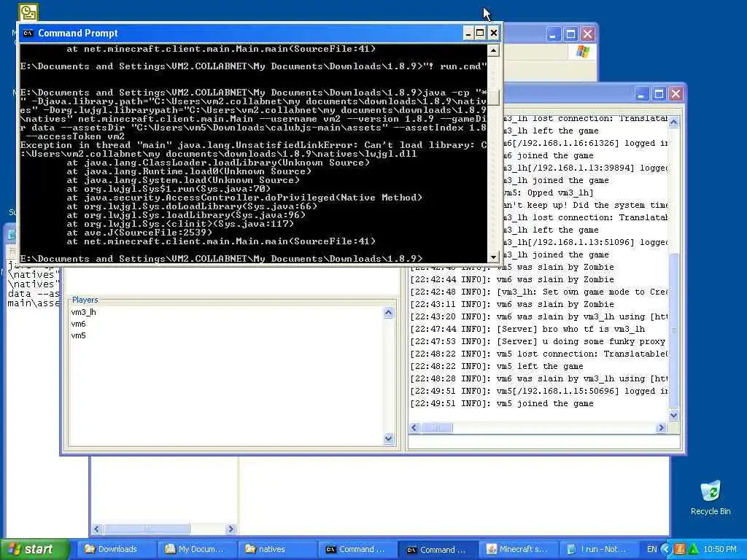This screenshot has height=560, width=747.
Task: Maximize the Command Prompt window
Action: [480, 34]
